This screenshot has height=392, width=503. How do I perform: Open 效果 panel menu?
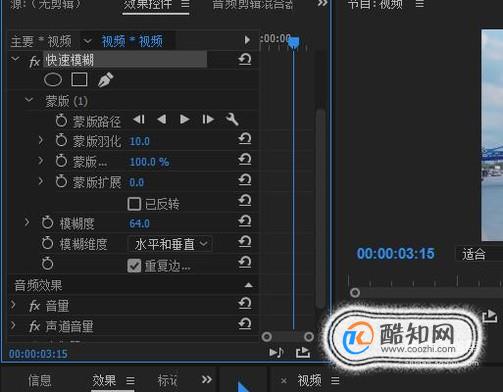pos(131,380)
